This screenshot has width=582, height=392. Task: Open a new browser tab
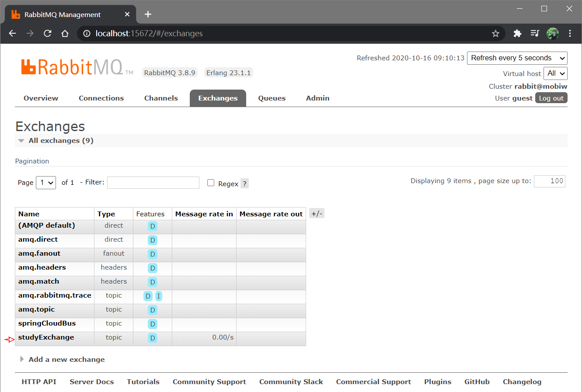pyautogui.click(x=148, y=14)
